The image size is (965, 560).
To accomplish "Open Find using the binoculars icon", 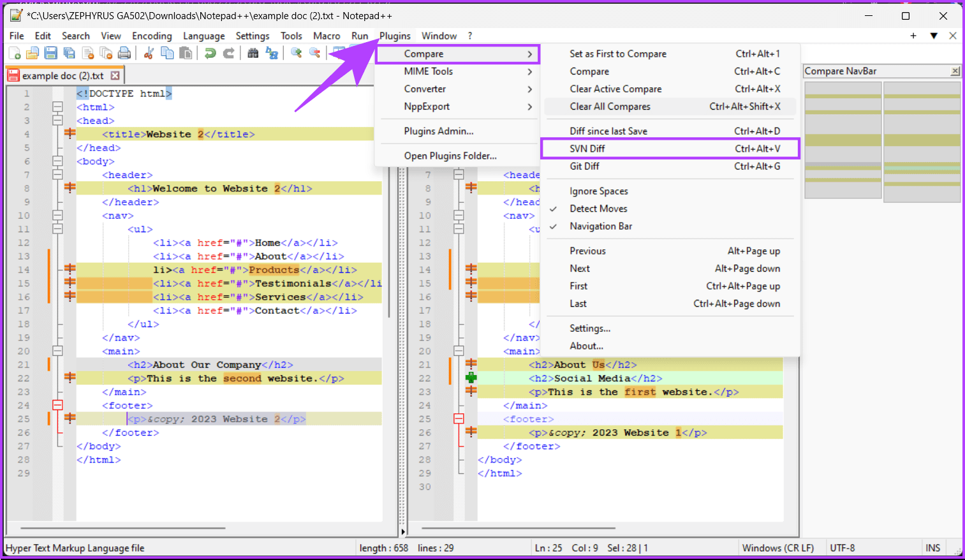I will coord(254,53).
